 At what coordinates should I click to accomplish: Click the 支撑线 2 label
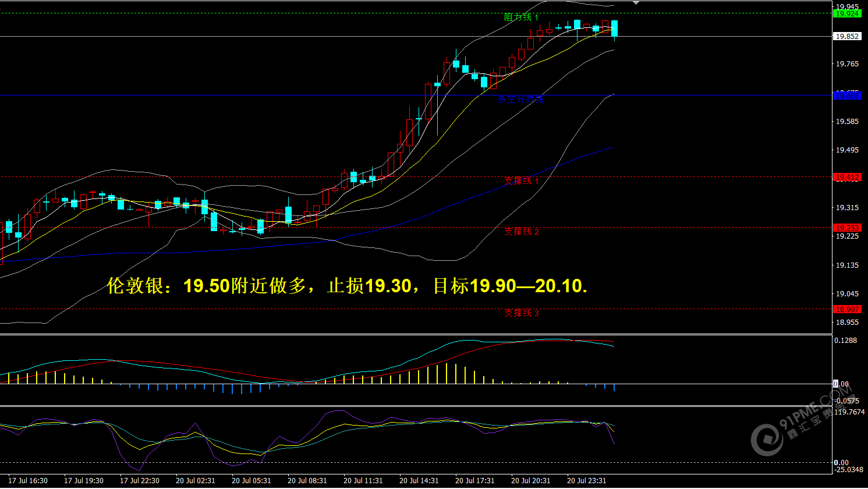522,232
